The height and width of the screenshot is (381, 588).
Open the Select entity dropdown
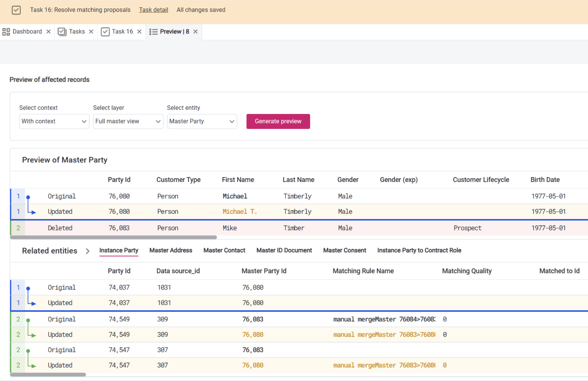pos(202,121)
